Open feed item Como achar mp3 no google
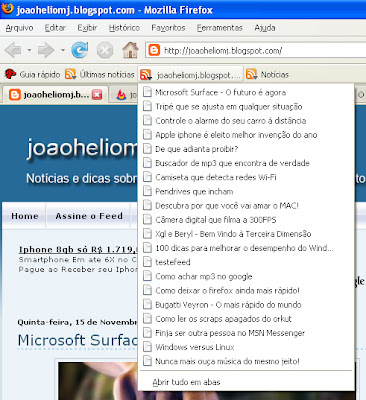This screenshot has height=400, width=366. point(245,277)
